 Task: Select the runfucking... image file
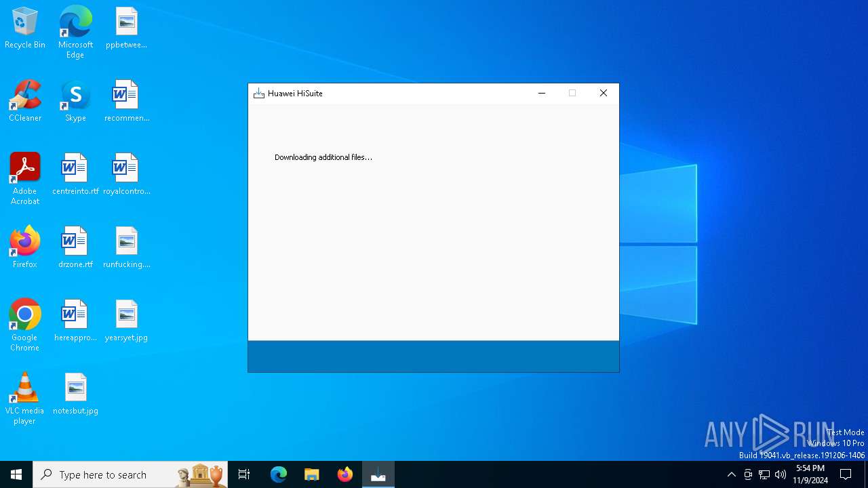[x=126, y=247]
